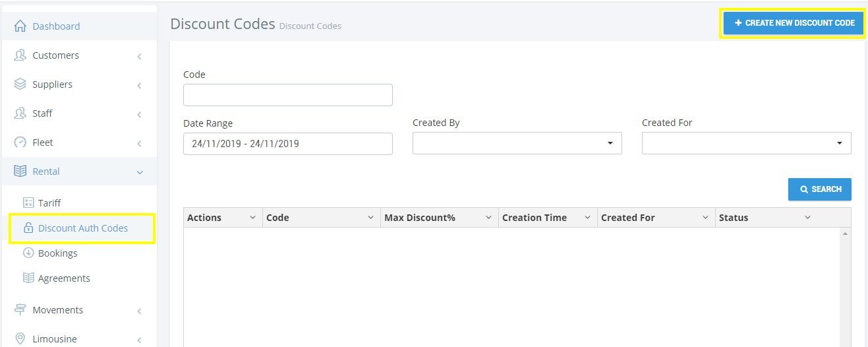Click the Limousine location pin icon
Screen dimensions: 868x347
point(20,339)
